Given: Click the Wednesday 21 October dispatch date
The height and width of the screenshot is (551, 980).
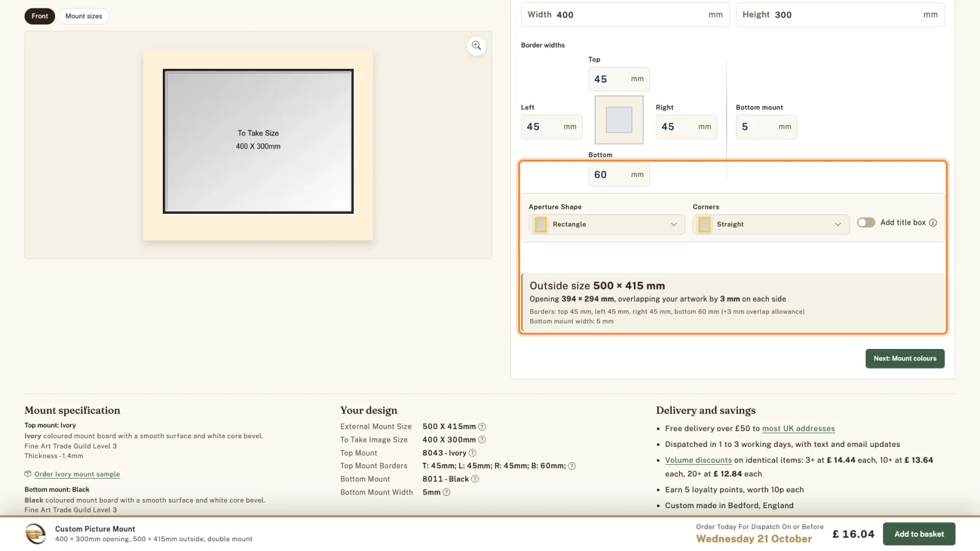Looking at the screenshot, I should 754,539.
